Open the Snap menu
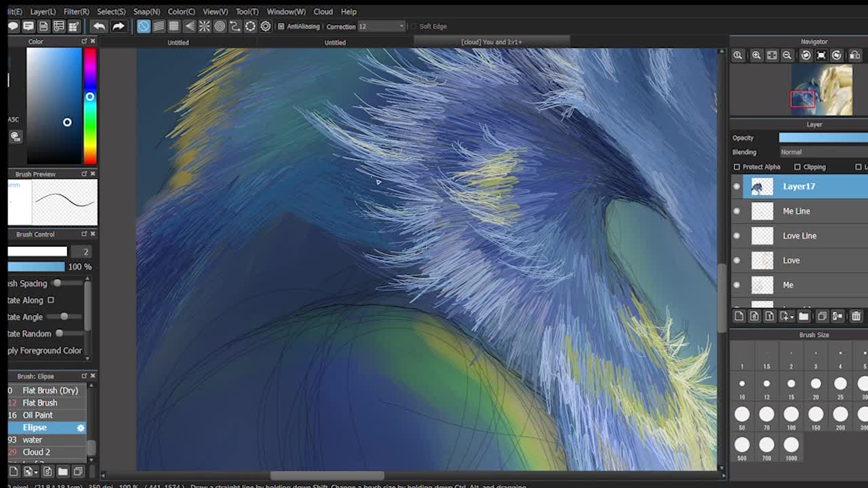This screenshot has width=868, height=488. tap(146, 12)
